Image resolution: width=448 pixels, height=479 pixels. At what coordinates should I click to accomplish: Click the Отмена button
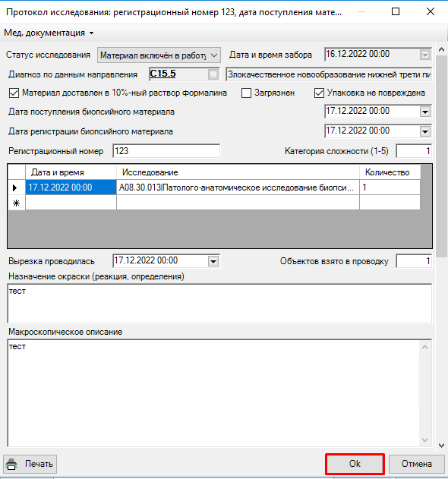[x=417, y=464]
